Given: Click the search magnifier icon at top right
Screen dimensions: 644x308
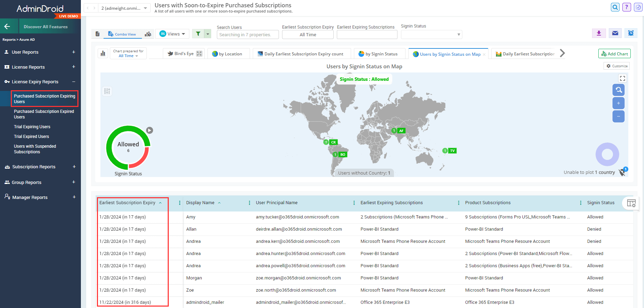Looking at the screenshot, I should (x=615, y=7).
